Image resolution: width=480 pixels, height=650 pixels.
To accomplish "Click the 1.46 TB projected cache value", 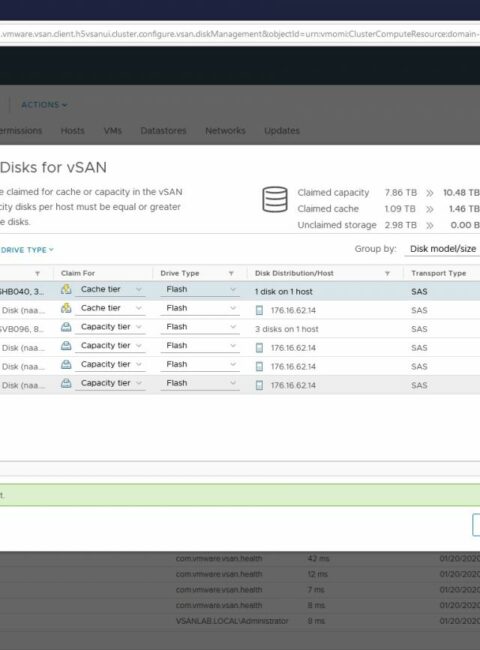I will pyautogui.click(x=464, y=209).
